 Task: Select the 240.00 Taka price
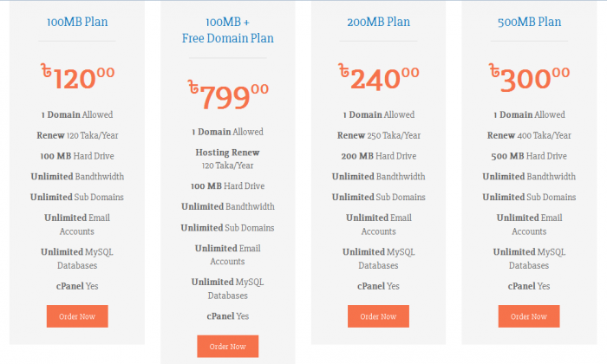pyautogui.click(x=377, y=78)
